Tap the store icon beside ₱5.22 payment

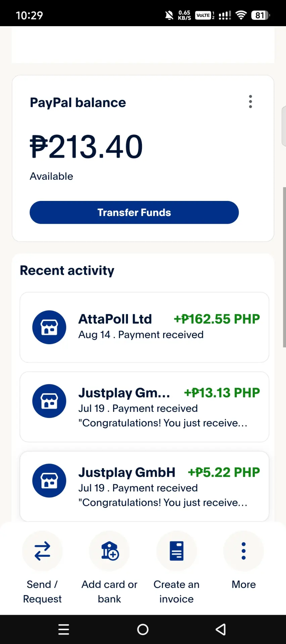[x=49, y=481]
